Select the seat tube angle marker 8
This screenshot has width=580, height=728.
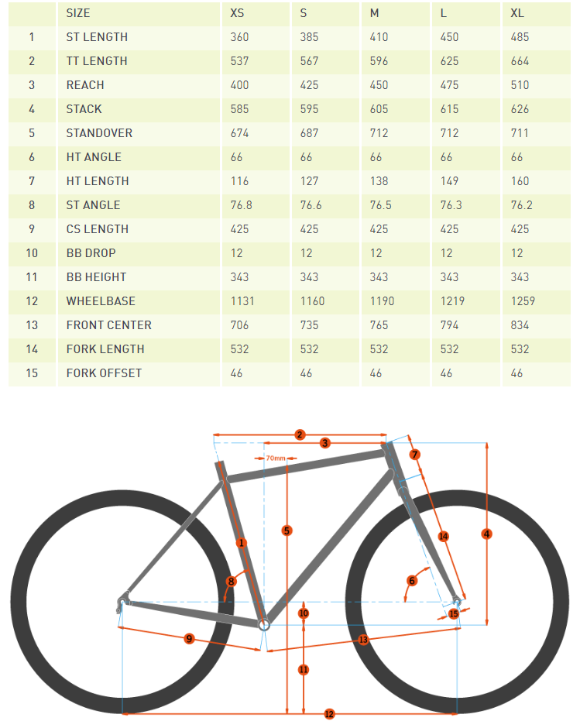click(231, 581)
